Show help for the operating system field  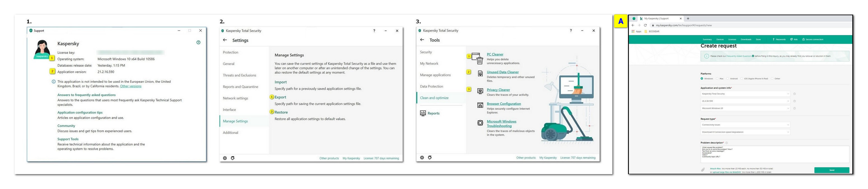click(x=794, y=108)
